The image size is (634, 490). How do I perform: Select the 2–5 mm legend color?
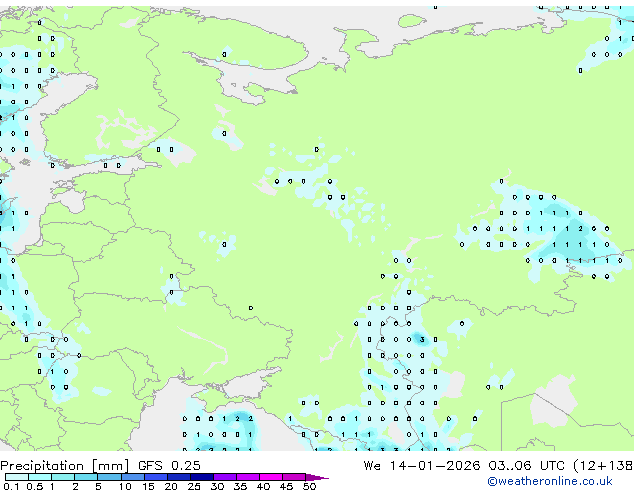pyautogui.click(x=86, y=477)
